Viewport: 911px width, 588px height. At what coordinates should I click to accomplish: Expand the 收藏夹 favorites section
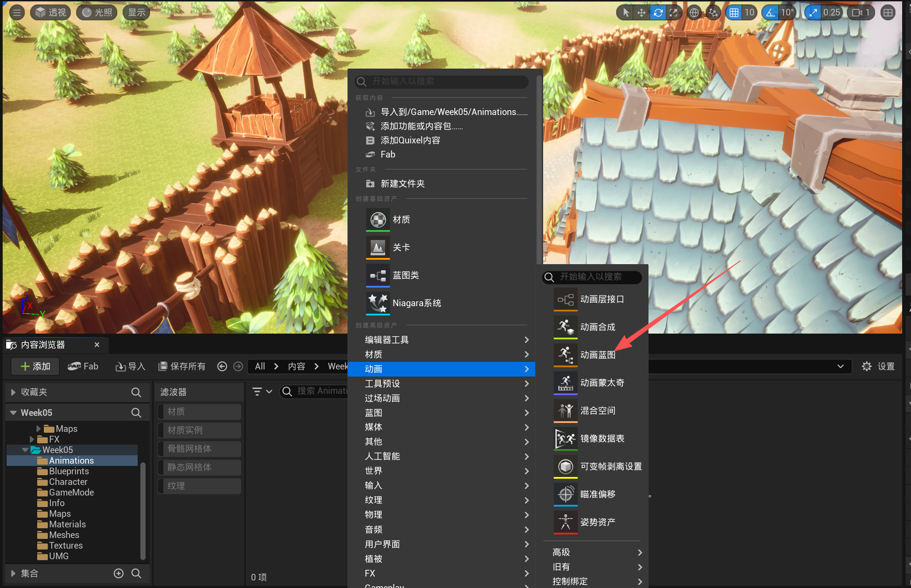click(x=13, y=392)
